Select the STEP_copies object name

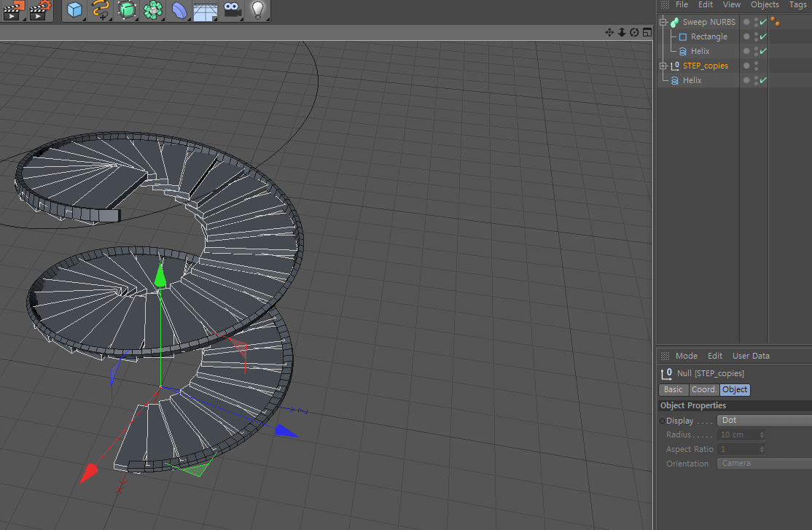point(706,66)
